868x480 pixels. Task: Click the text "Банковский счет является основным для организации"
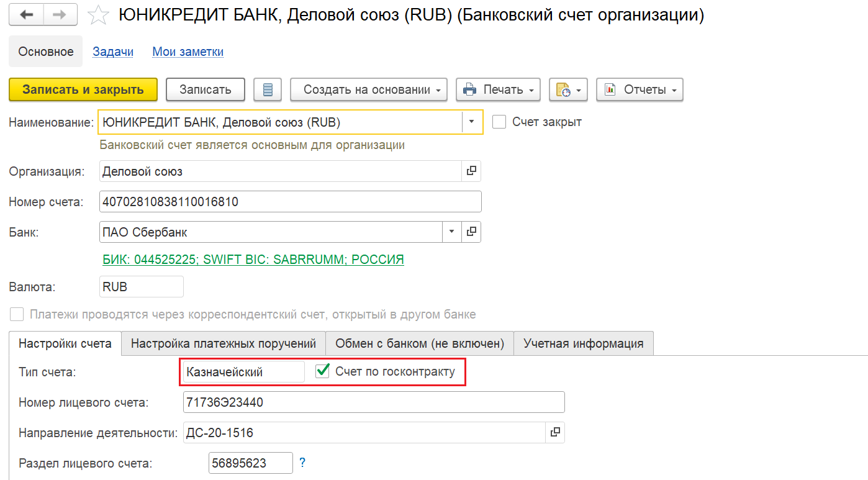pos(252,145)
